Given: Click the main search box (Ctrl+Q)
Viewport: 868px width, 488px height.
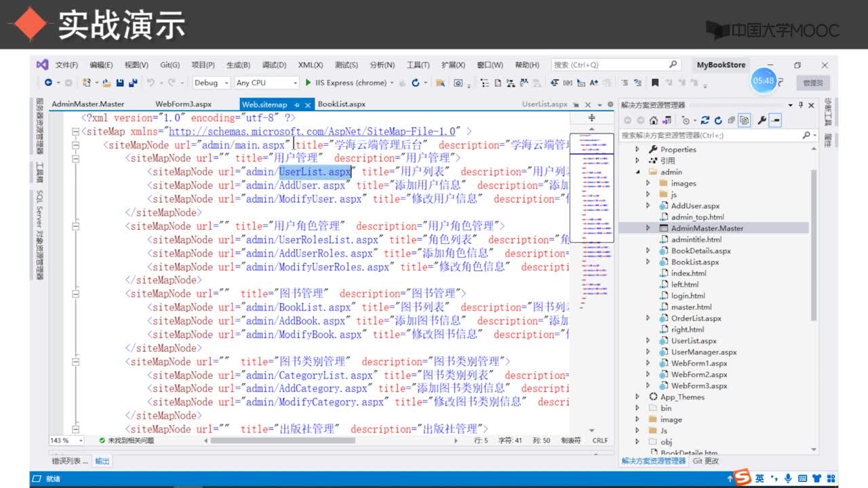Looking at the screenshot, I should tap(616, 65).
